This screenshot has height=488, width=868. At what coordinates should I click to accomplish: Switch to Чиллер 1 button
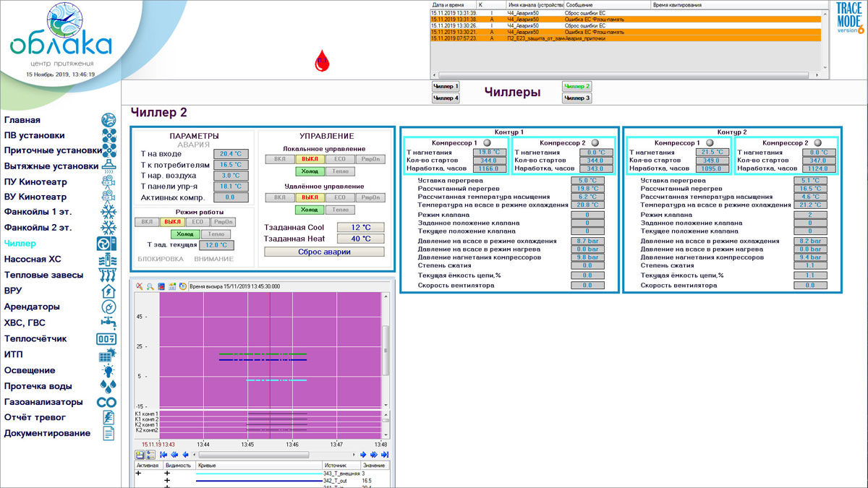click(x=446, y=86)
